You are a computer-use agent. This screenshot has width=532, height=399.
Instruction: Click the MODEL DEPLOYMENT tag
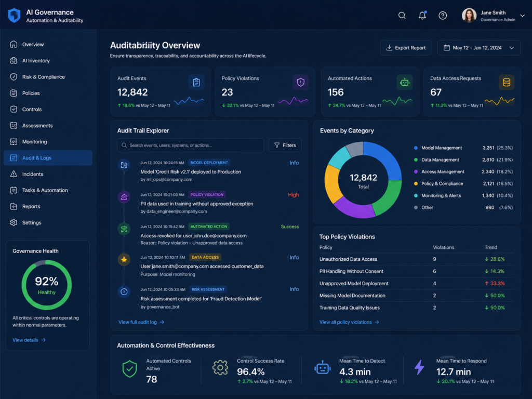(209, 163)
